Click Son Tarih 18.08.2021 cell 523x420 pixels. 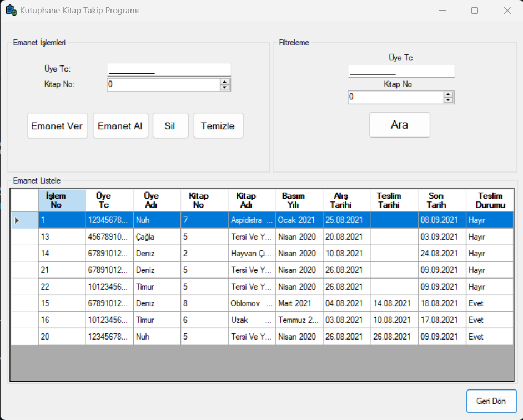[442, 303]
